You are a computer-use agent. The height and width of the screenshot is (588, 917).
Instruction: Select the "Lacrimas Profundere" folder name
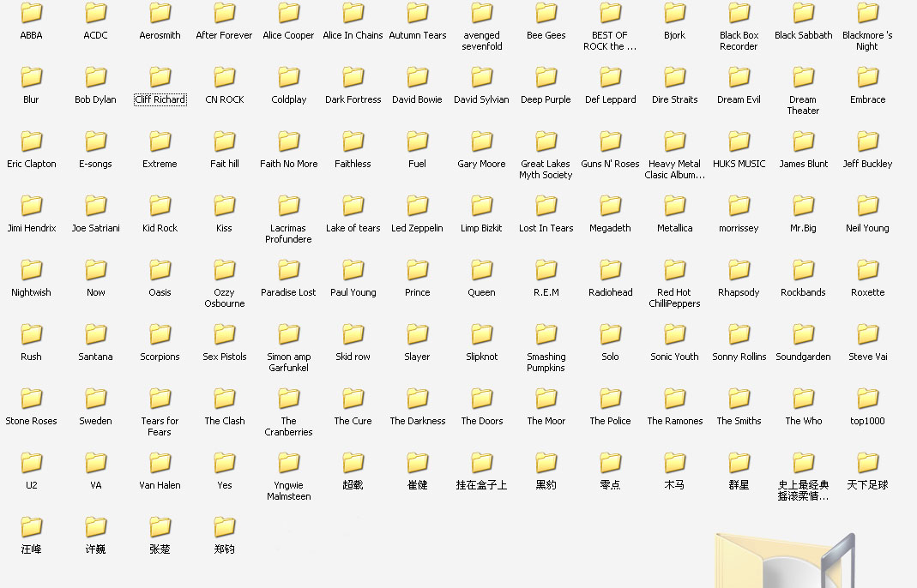(x=288, y=233)
